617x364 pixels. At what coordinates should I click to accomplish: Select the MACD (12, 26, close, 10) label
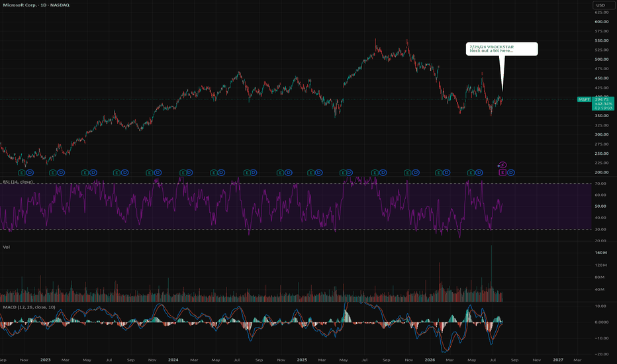[29, 307]
